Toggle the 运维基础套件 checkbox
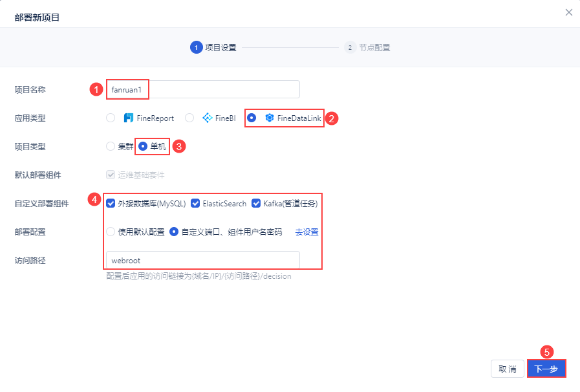 point(111,175)
